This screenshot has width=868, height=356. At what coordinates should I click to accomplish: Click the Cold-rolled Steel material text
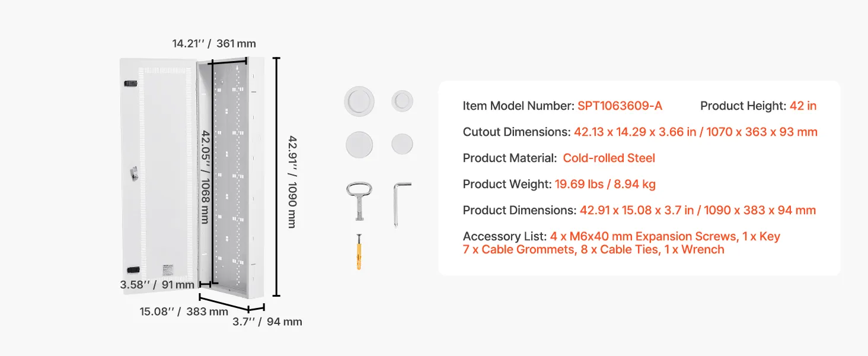(x=609, y=158)
